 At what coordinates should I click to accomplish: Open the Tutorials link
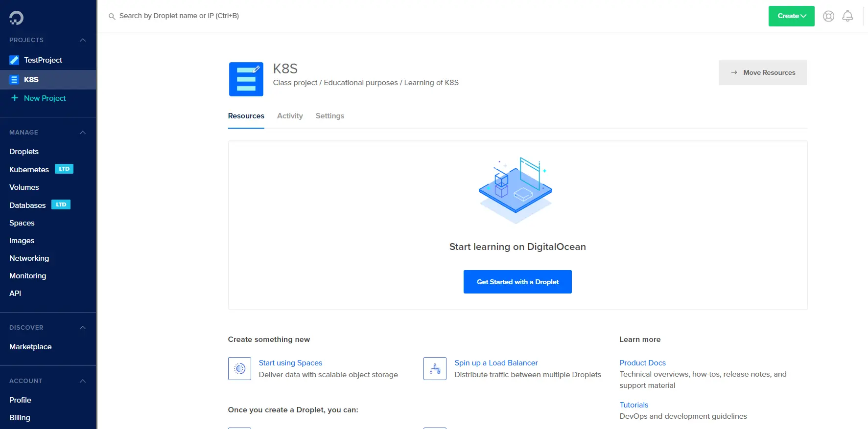pyautogui.click(x=634, y=405)
